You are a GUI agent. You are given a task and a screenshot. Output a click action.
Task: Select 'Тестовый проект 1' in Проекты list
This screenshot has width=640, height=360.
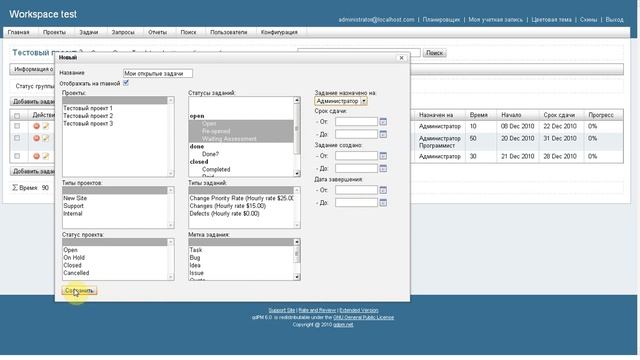(88, 108)
